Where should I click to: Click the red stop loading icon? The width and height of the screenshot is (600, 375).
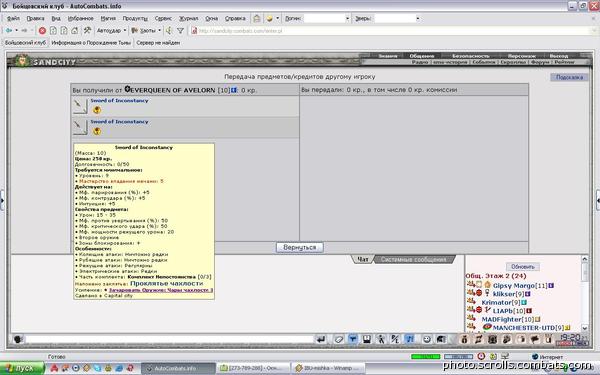(42, 31)
